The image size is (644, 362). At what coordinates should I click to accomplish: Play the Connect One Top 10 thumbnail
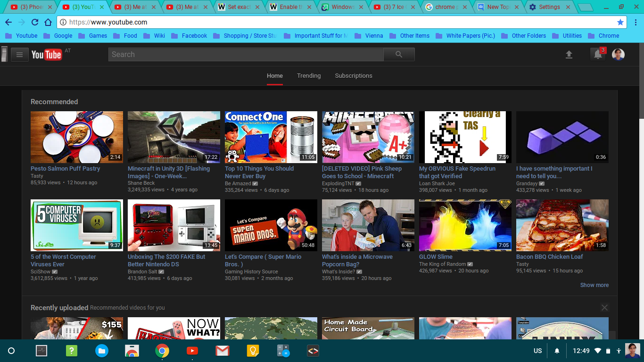[x=271, y=137]
